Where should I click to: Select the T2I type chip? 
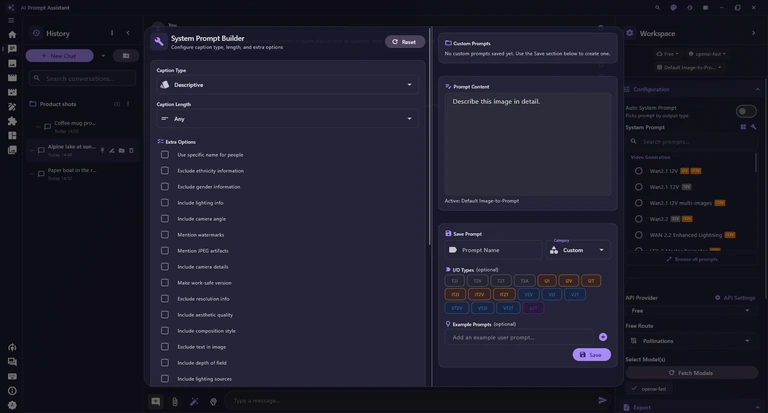[455, 281]
